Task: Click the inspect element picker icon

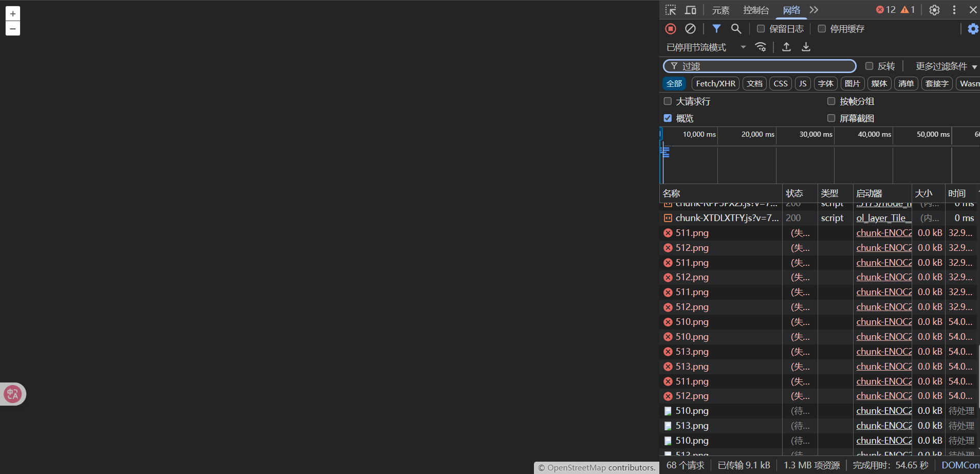Action: (671, 10)
